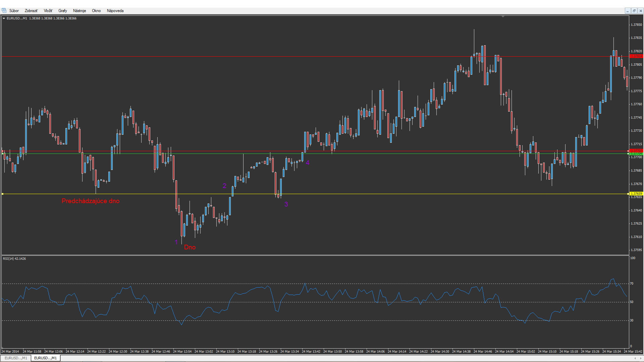Restore down the chart child window
This screenshot has width=644, height=362.
(x=634, y=11)
